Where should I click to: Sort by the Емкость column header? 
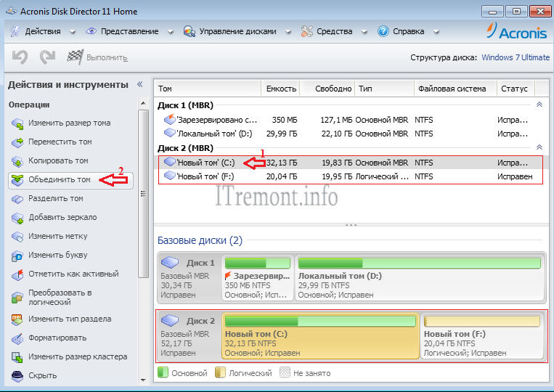coord(280,89)
